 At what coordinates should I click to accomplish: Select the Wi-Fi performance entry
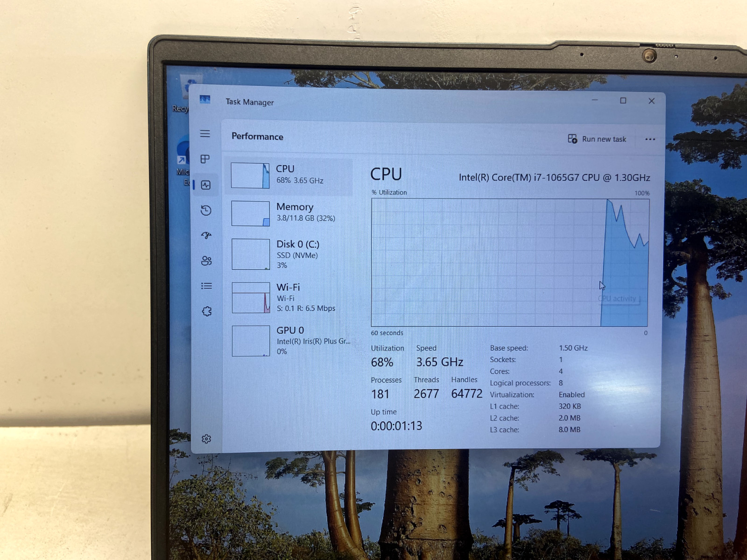click(x=289, y=297)
